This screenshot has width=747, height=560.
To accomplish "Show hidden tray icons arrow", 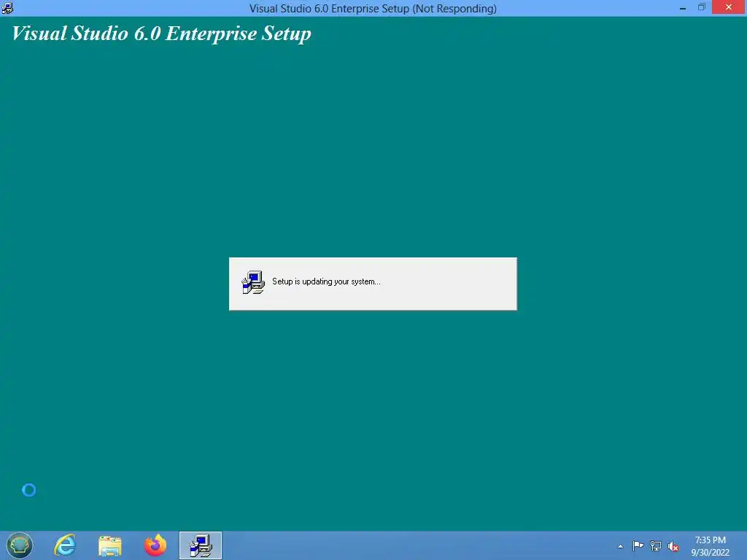I will 620,546.
